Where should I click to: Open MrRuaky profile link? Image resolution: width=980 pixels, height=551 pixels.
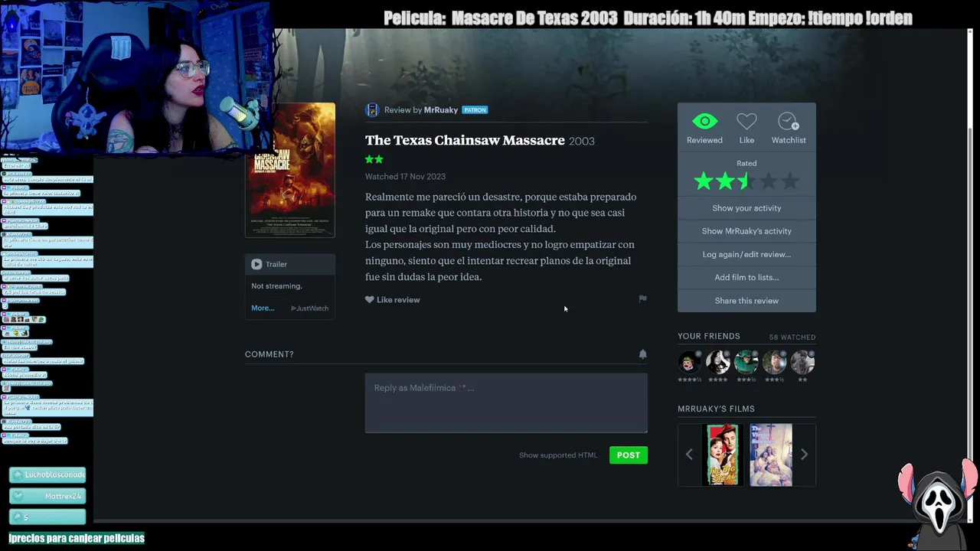(x=441, y=110)
